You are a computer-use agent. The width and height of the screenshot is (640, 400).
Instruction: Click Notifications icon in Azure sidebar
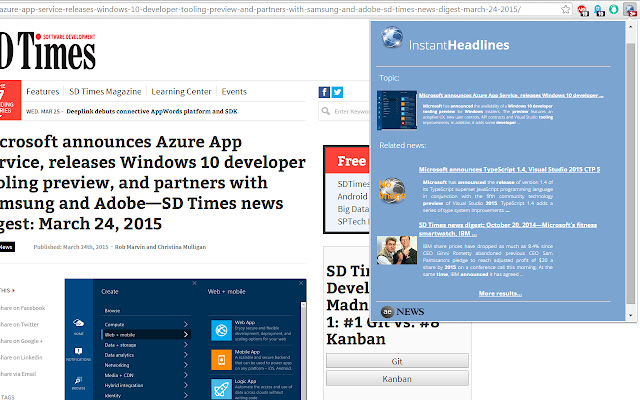[x=78, y=351]
